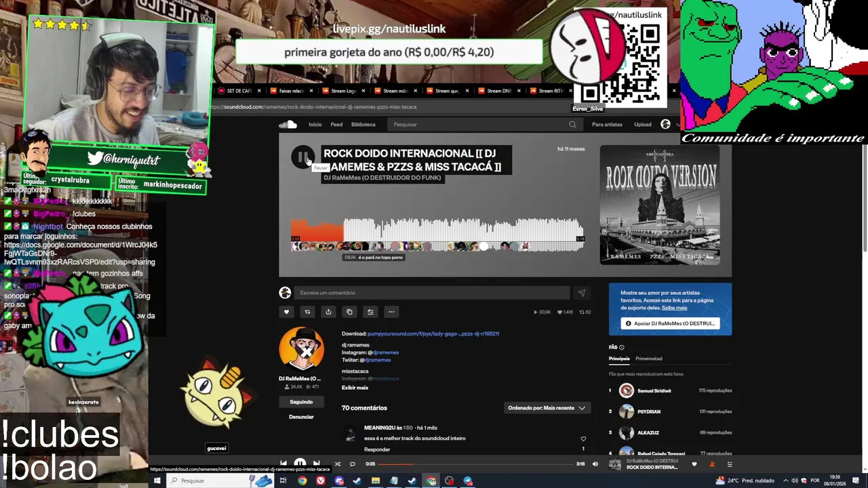868x488 pixels.
Task: Like the track with the heart button
Action: point(286,312)
